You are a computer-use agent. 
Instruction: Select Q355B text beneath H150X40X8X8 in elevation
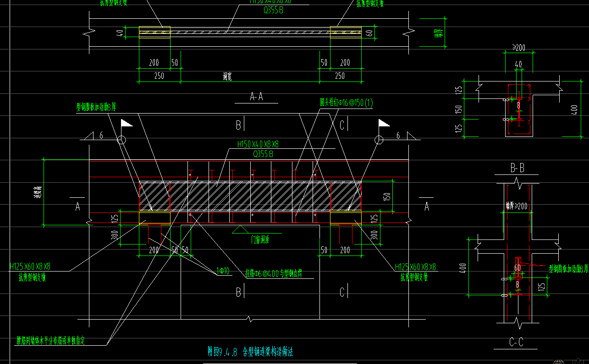(x=263, y=154)
